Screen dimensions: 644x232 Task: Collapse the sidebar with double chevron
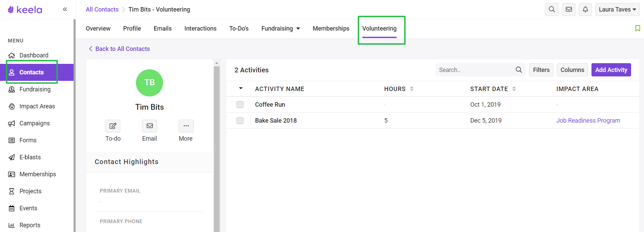click(x=65, y=10)
